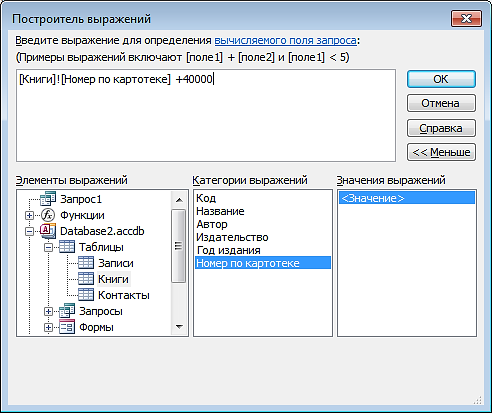Open help via Справка button
492x413 pixels.
point(441,128)
